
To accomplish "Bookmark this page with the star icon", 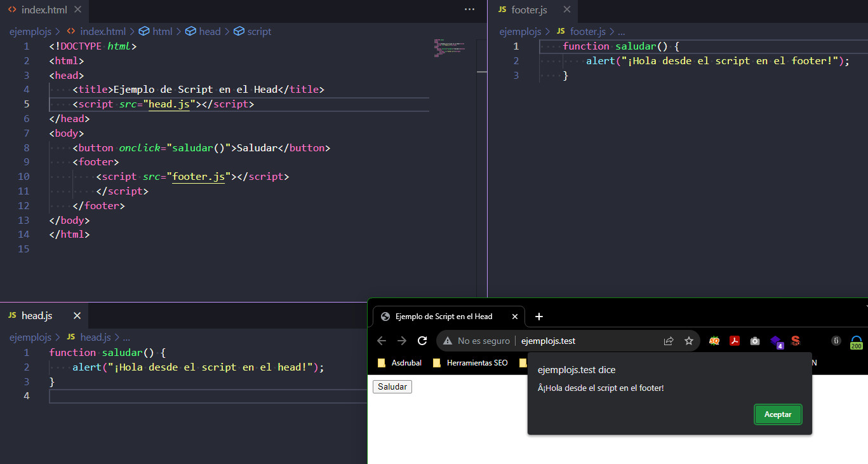I will tap(689, 341).
